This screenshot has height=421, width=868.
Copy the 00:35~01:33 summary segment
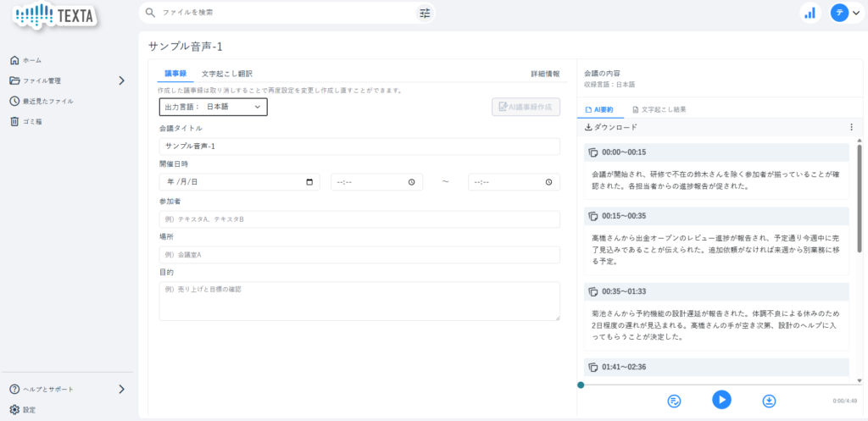[x=593, y=291]
